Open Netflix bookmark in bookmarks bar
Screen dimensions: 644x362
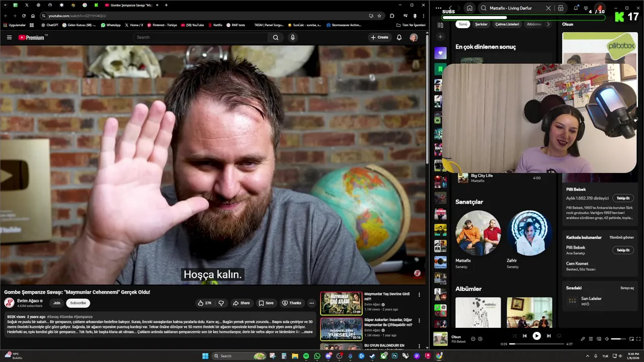pos(215,25)
